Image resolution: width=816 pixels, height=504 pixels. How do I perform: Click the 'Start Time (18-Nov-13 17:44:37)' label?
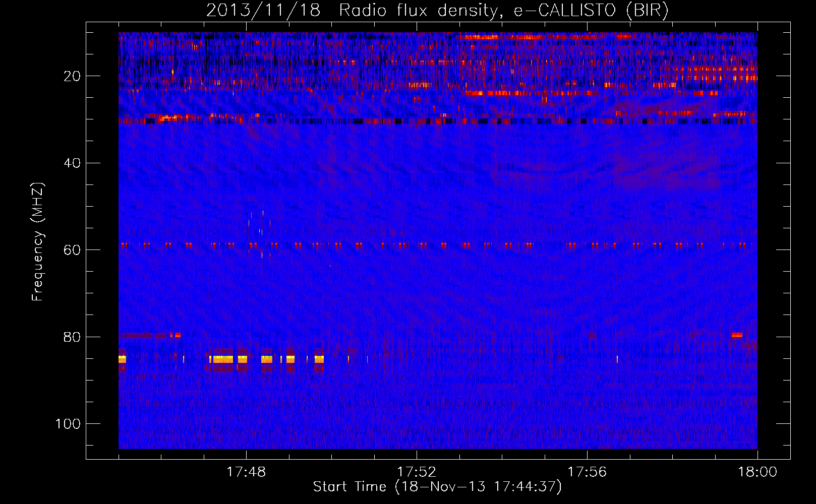pyautogui.click(x=437, y=487)
